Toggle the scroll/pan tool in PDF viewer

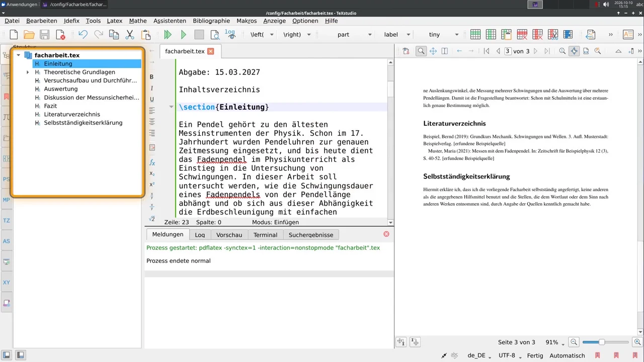pos(433,51)
